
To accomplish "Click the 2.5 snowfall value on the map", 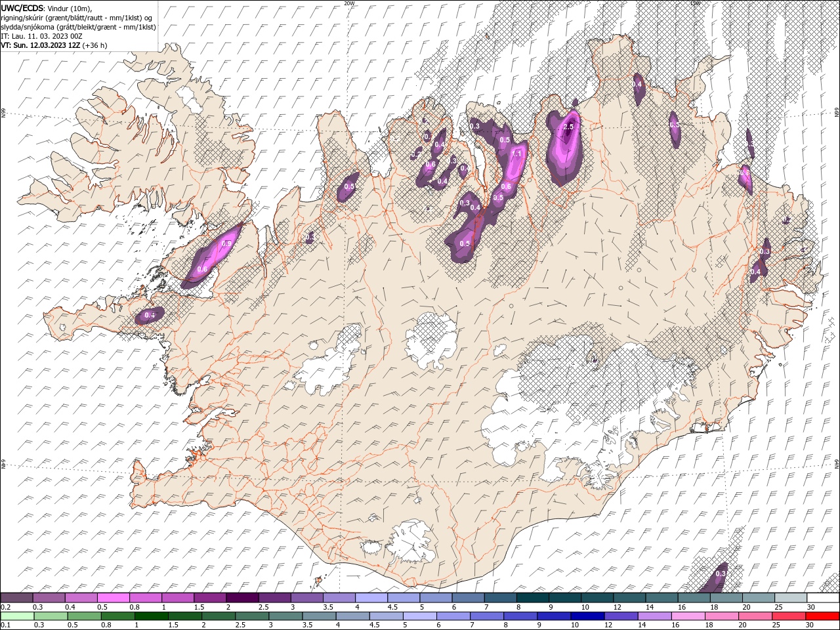I will coord(569,127).
